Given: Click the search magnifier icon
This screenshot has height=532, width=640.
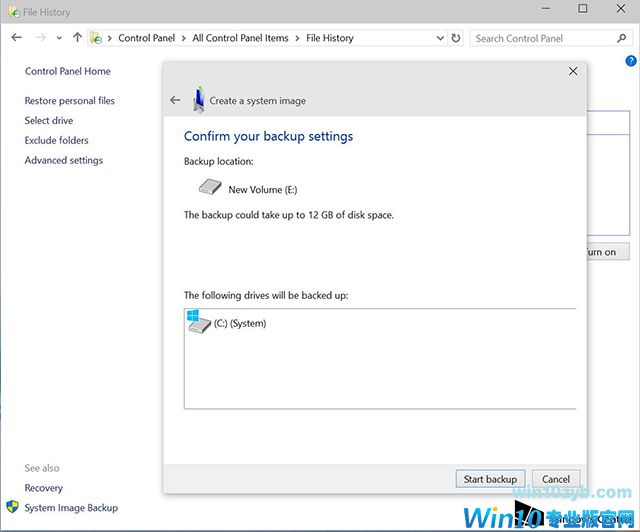Looking at the screenshot, I should pyautogui.click(x=621, y=38).
